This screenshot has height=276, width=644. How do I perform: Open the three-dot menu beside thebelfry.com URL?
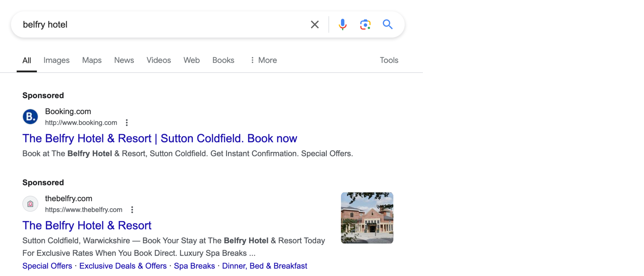pyautogui.click(x=132, y=210)
